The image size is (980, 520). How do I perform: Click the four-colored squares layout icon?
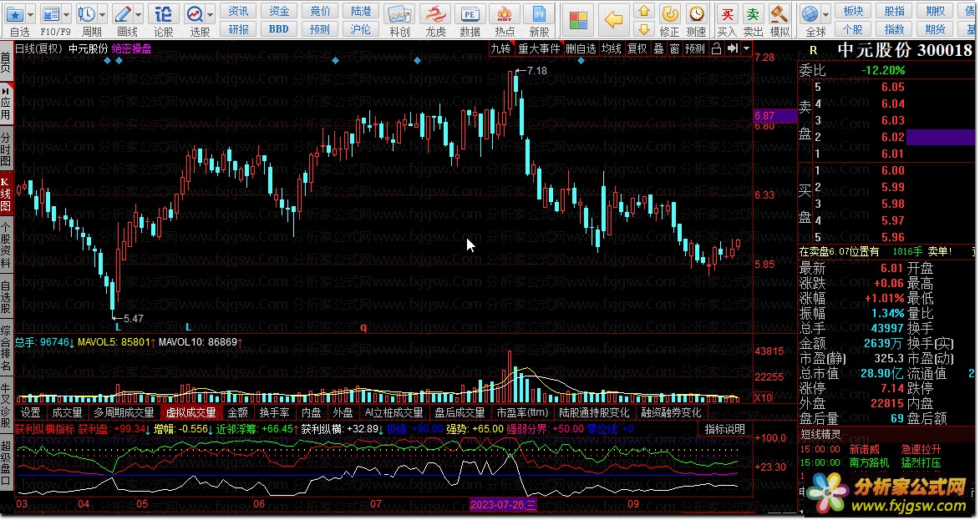578,20
